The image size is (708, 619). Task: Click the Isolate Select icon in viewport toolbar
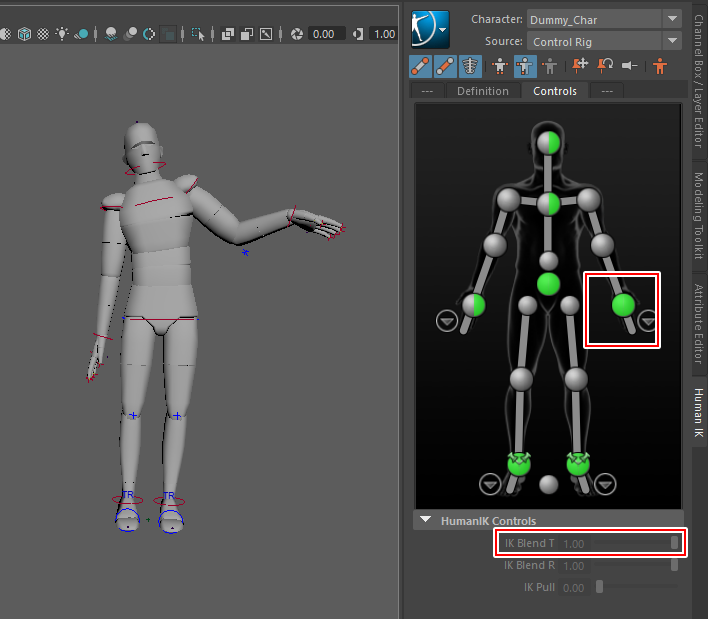pos(198,34)
